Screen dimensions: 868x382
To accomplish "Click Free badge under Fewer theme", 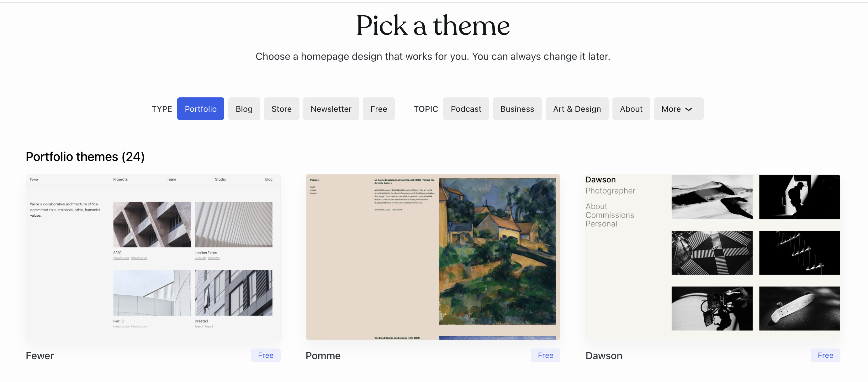I will pos(266,355).
